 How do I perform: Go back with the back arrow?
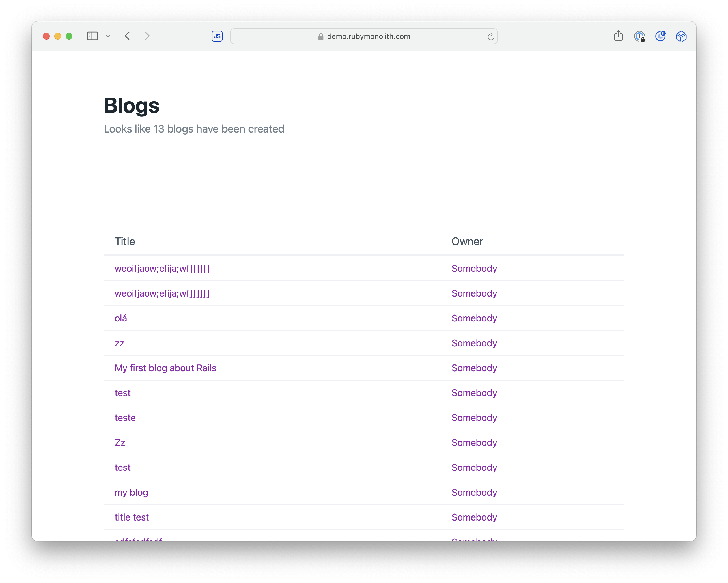pos(127,36)
